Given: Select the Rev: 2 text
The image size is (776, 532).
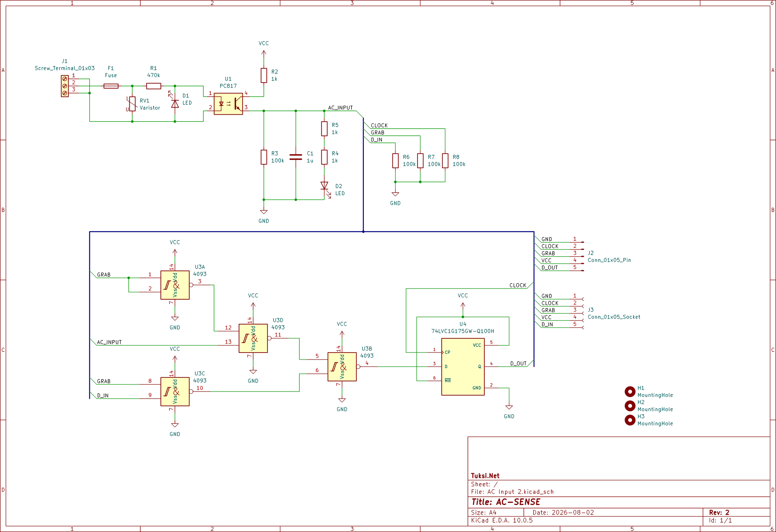Looking at the screenshot, I should tap(719, 512).
